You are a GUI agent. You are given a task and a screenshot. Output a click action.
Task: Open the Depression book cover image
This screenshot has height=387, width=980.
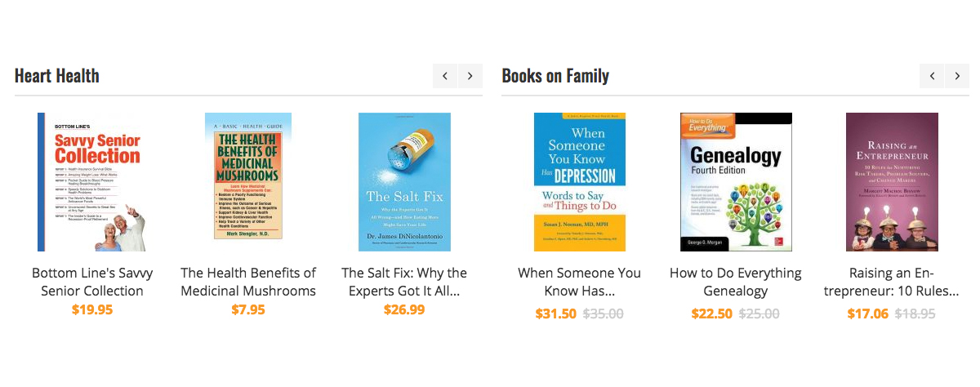tap(580, 182)
